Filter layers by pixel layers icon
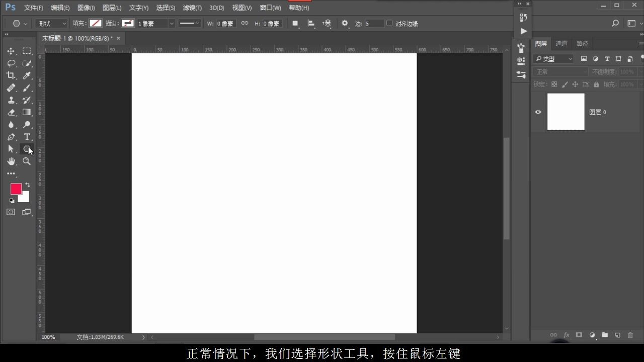The height and width of the screenshot is (362, 644). pos(584,59)
